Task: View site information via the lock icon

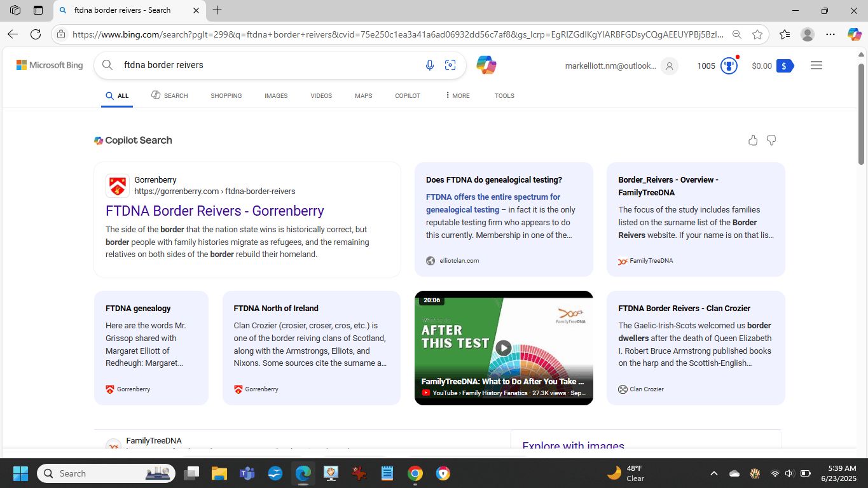Action: [61, 34]
